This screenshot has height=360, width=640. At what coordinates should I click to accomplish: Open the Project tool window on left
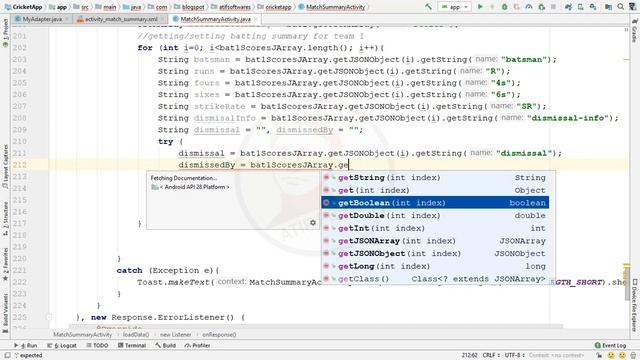pos(5,33)
